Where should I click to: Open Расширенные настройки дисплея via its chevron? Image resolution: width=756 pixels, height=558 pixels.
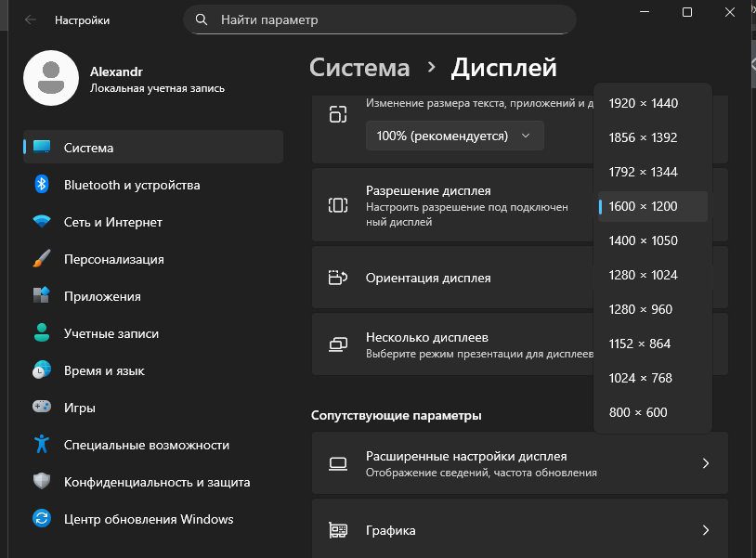coord(705,463)
